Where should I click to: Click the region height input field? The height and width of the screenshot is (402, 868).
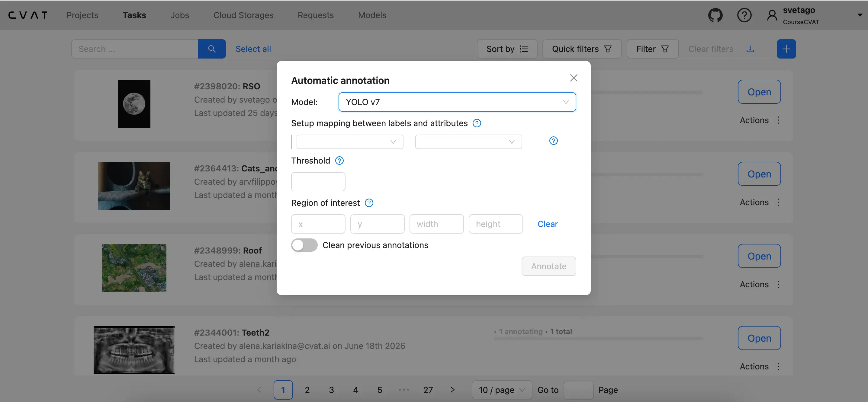496,224
